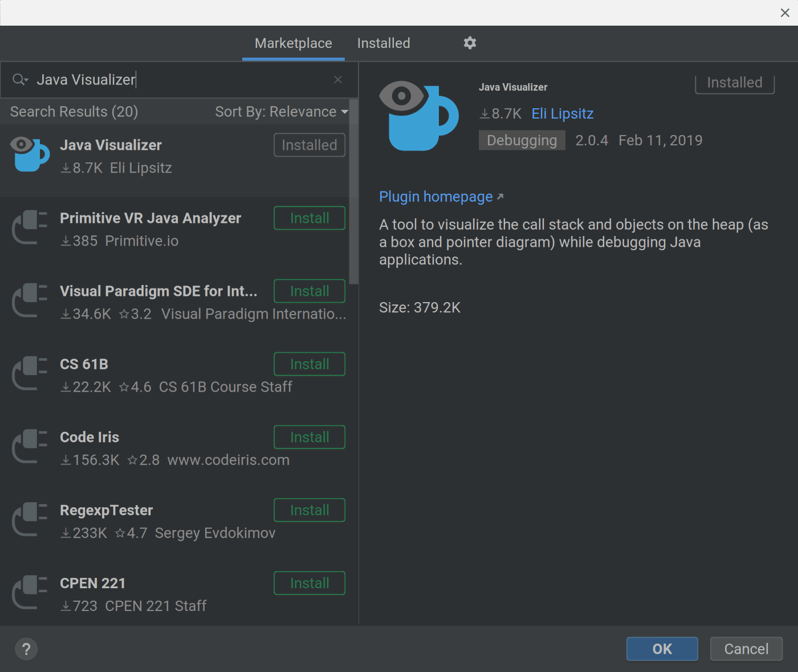Click Sergey Evdokimov vendor name
798x672 pixels.
point(215,533)
